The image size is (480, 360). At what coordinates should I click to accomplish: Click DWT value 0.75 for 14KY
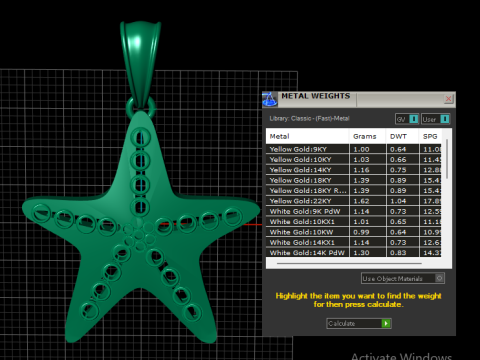[398, 170]
